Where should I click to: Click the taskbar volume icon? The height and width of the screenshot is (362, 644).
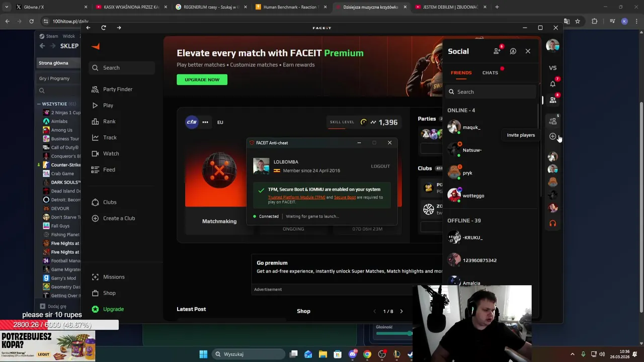click(602, 354)
